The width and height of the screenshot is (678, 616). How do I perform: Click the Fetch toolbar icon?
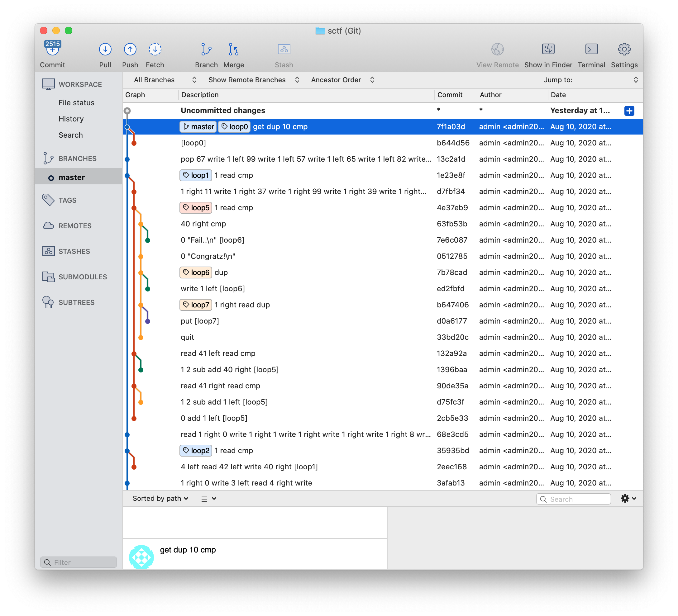(155, 50)
